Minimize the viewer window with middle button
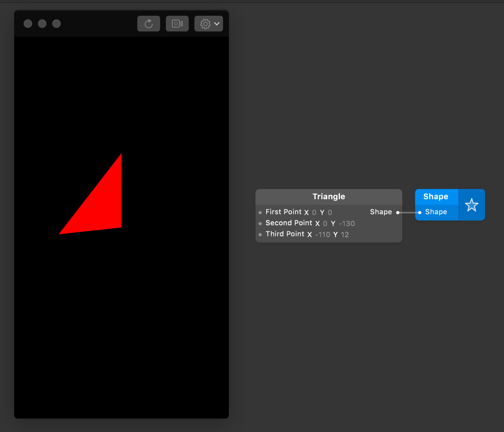 pyautogui.click(x=42, y=24)
